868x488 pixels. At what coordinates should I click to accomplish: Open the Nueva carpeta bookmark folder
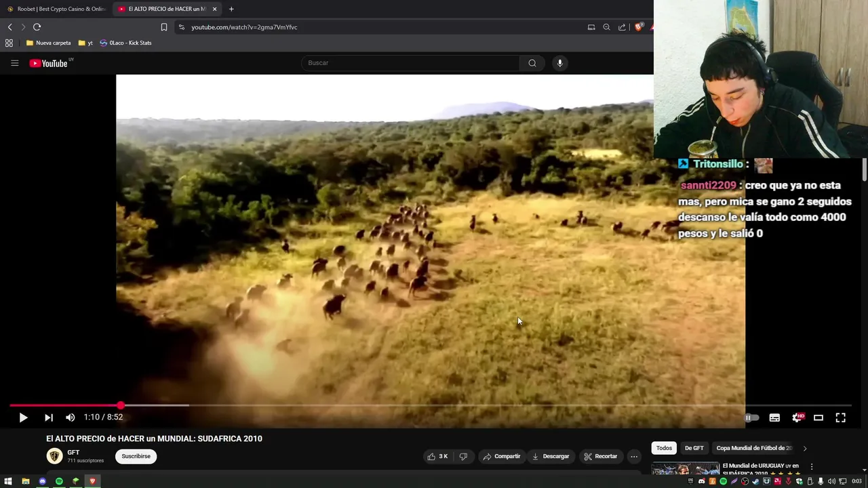pos(48,43)
